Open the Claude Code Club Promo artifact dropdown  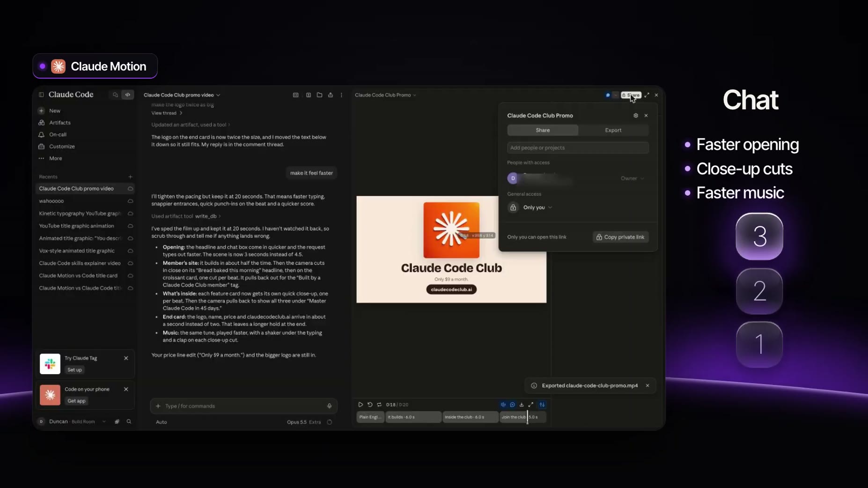(385, 95)
